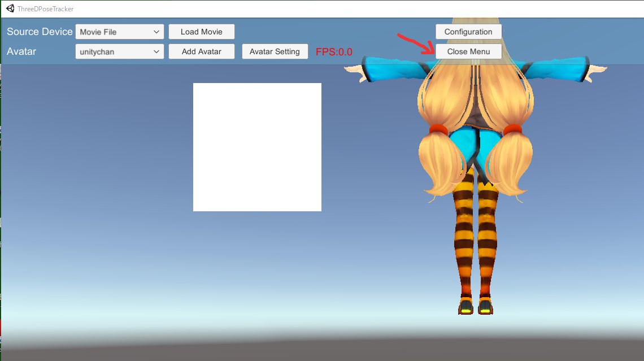
Task: Click the Source Device label
Action: pos(40,32)
